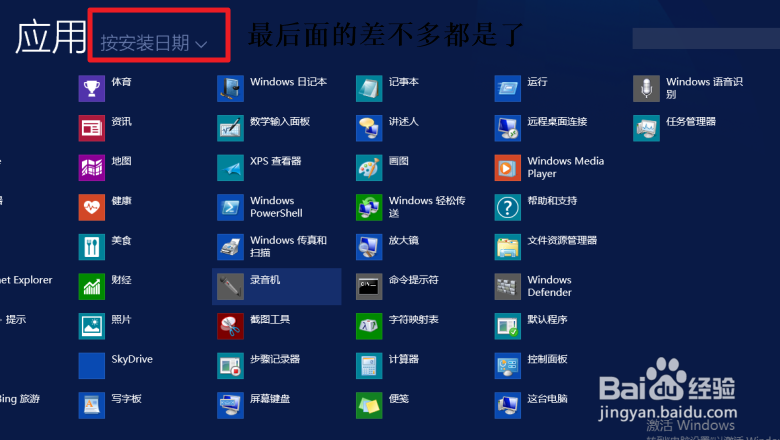Select the 这台电脑 text label
Viewport: 780px width, 440px height.
pyautogui.click(x=548, y=399)
